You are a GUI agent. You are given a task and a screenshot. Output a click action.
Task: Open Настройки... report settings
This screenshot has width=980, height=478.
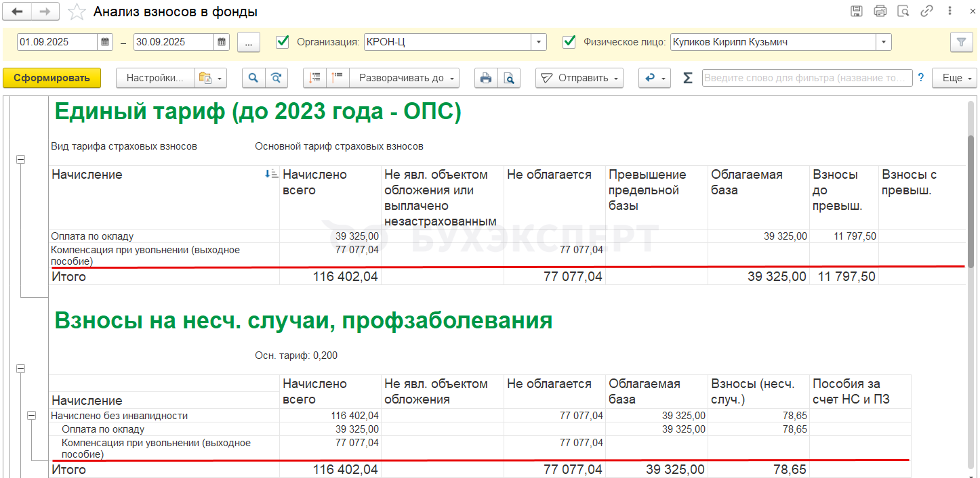coord(155,78)
